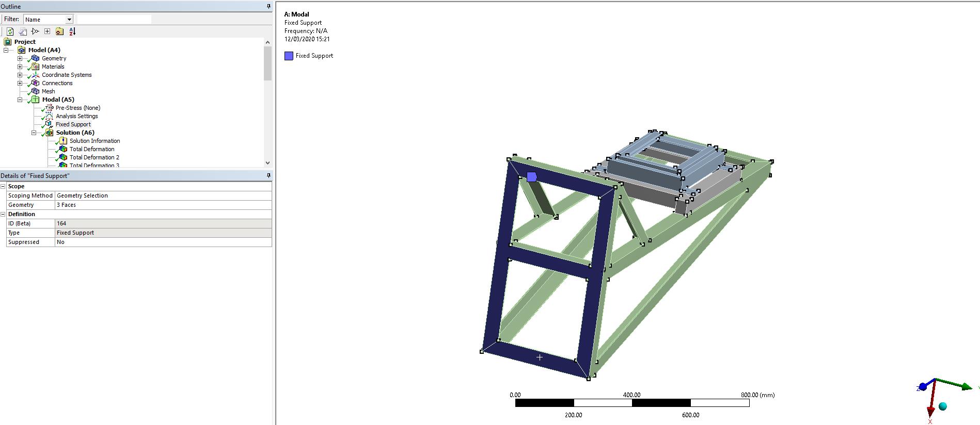Select Analysis Settings in the tree
The height and width of the screenshot is (425, 980).
pyautogui.click(x=76, y=116)
